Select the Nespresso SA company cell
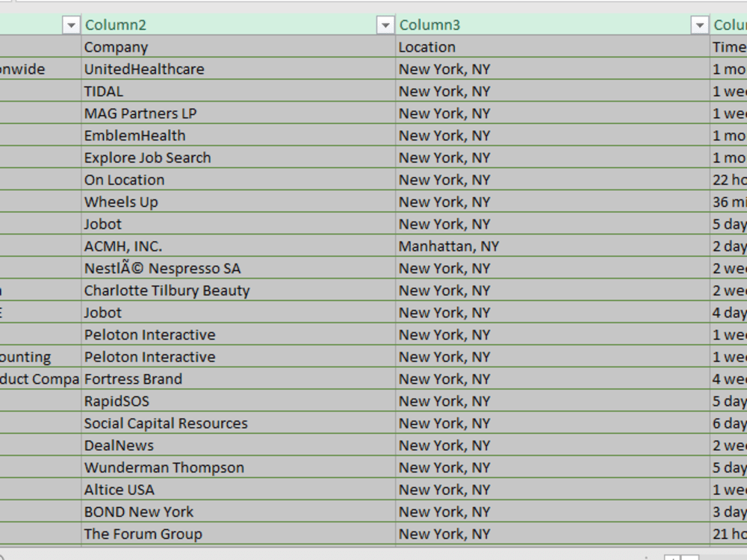 238,268
